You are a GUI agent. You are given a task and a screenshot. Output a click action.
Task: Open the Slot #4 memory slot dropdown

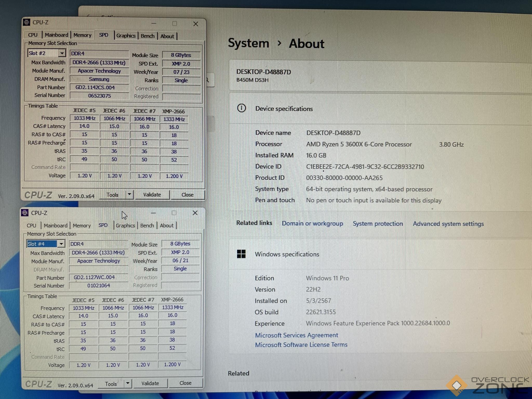pos(61,244)
